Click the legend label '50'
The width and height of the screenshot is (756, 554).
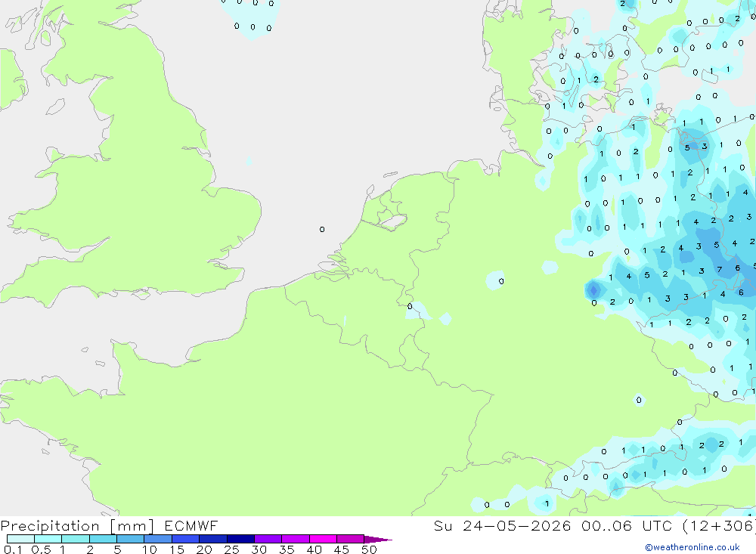point(369,549)
